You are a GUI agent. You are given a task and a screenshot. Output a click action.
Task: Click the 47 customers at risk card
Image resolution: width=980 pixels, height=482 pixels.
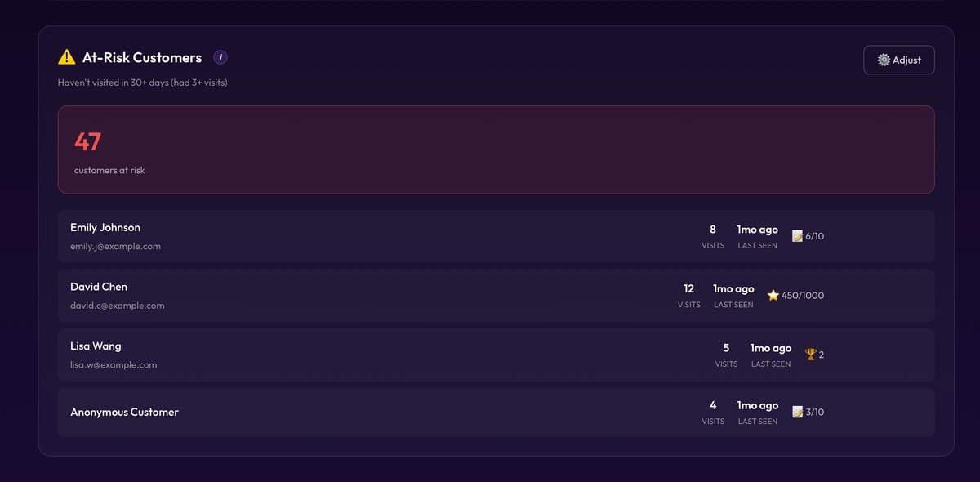point(496,150)
